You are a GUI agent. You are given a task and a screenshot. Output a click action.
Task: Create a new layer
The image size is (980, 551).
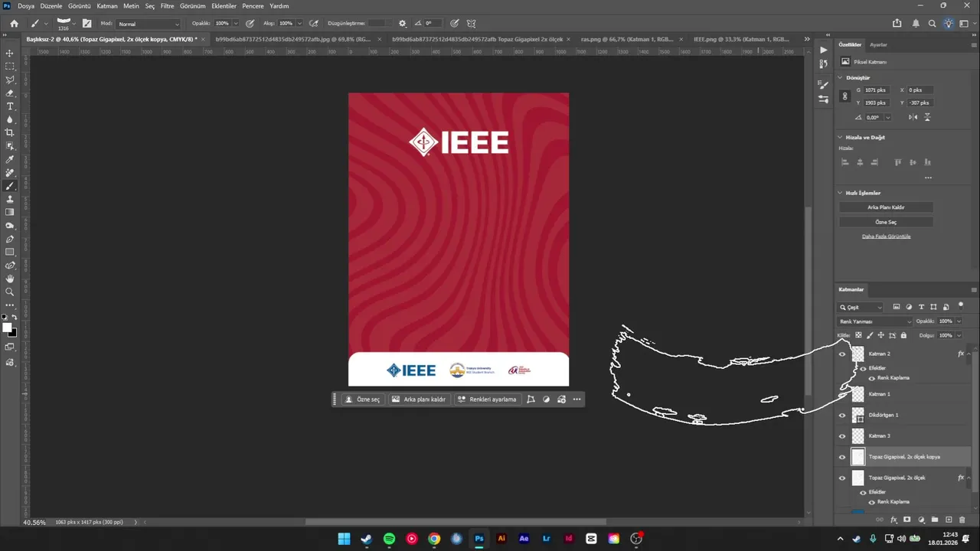click(x=949, y=520)
